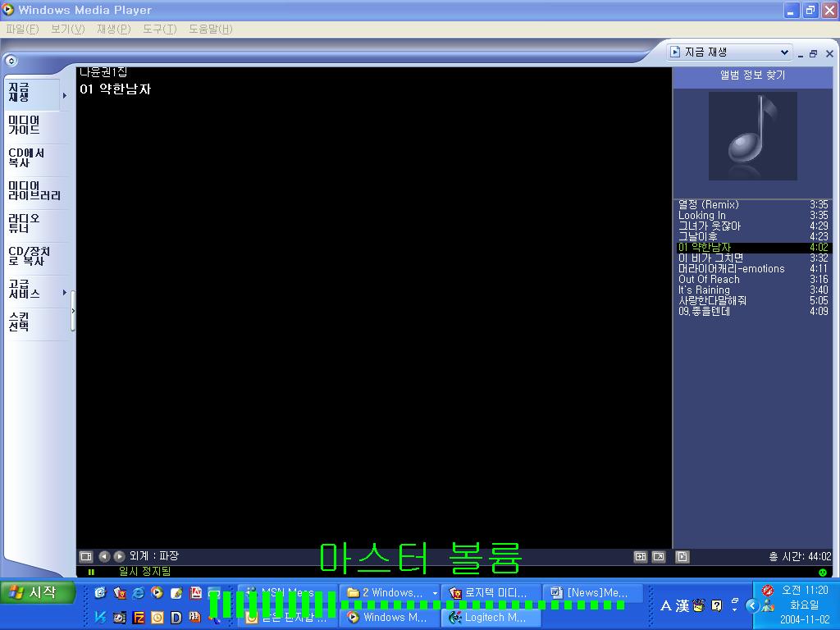Open the 라디오 튜너 tab
This screenshot has width=840, height=630.
click(x=25, y=224)
